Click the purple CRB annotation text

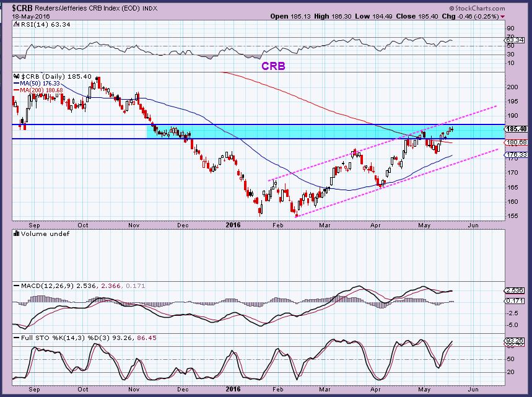[273, 66]
